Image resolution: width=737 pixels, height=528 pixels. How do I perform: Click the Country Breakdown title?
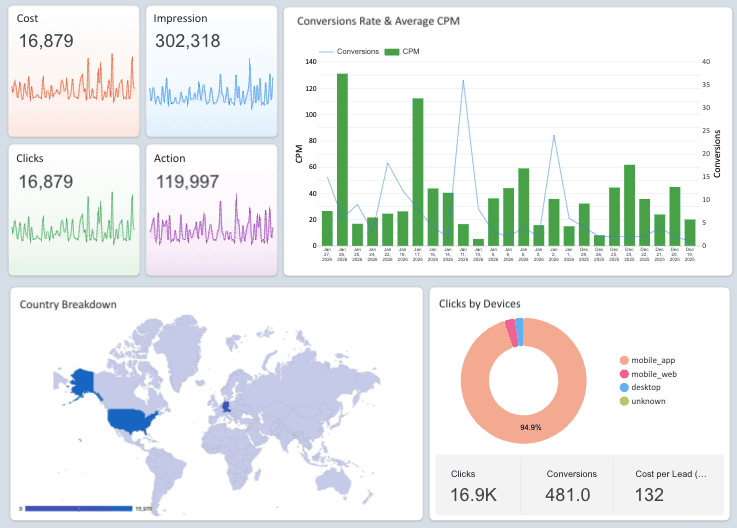click(68, 304)
